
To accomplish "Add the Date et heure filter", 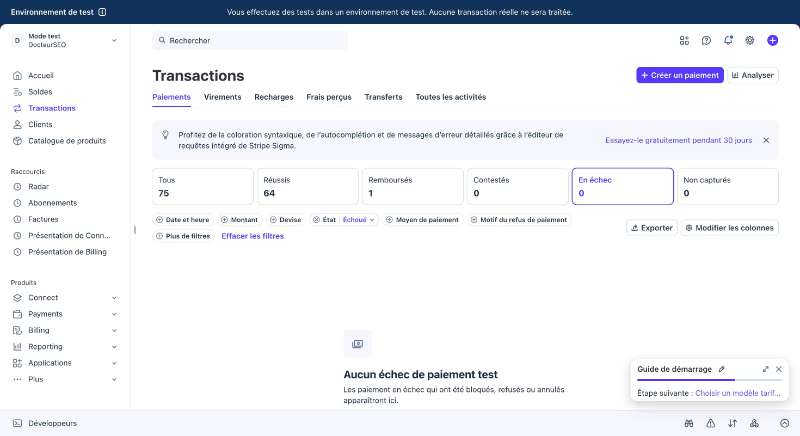I will coord(183,220).
